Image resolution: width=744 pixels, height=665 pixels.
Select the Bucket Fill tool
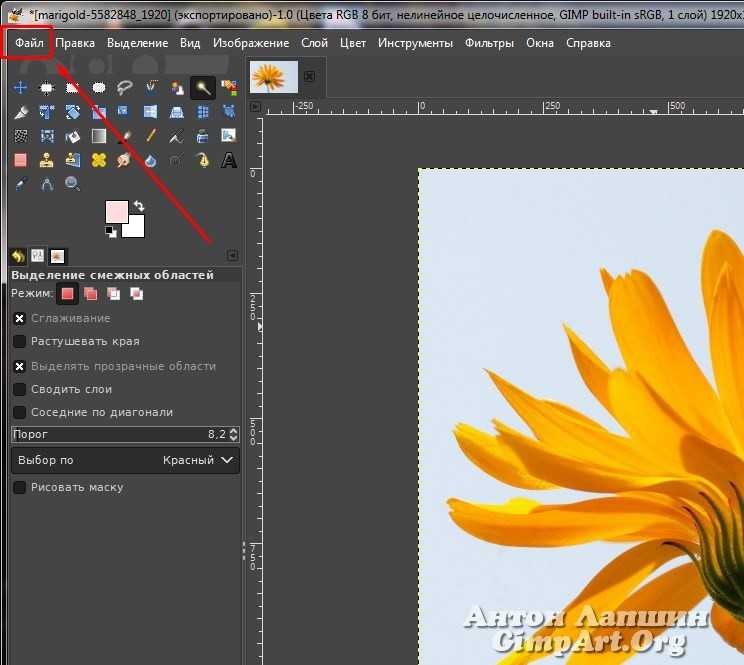pos(72,137)
